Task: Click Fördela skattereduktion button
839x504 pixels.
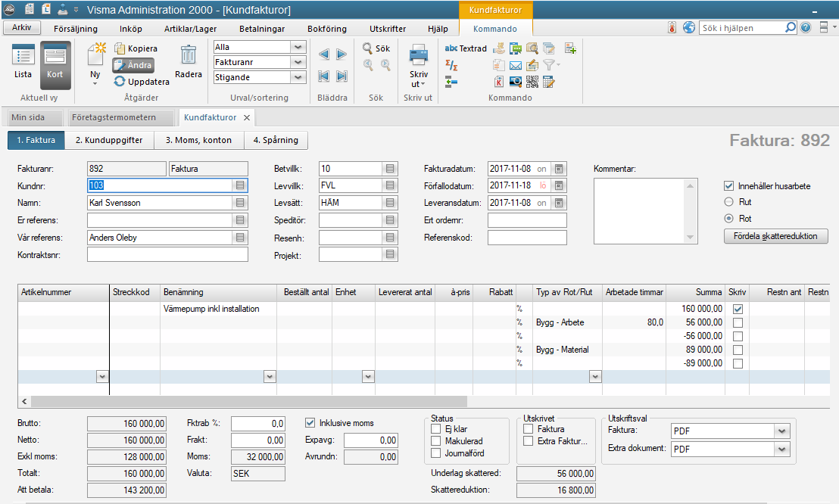Action: [x=775, y=236]
